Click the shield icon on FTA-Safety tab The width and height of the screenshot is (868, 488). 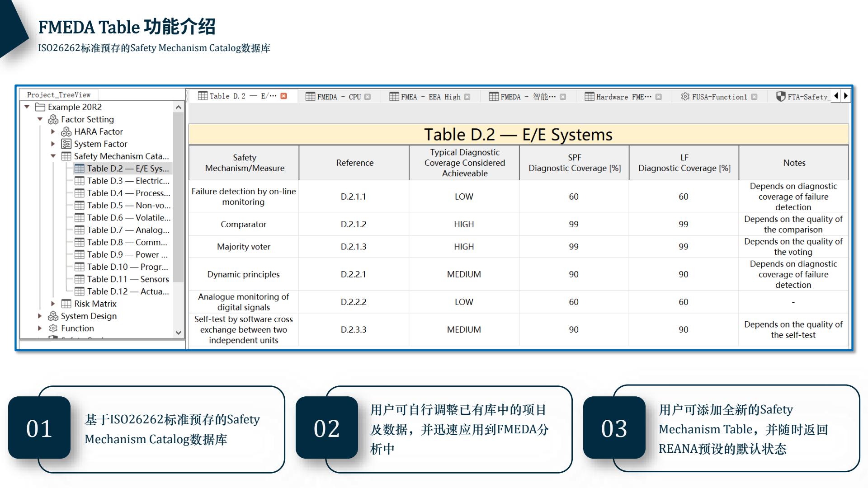[781, 96]
